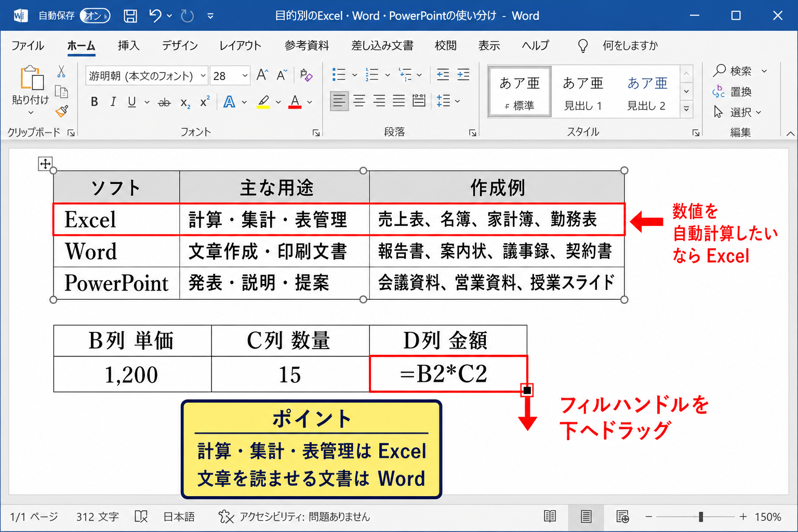Viewport: 798px width, 532px height.
Task: Switch to Read Mode view
Action: click(x=550, y=516)
